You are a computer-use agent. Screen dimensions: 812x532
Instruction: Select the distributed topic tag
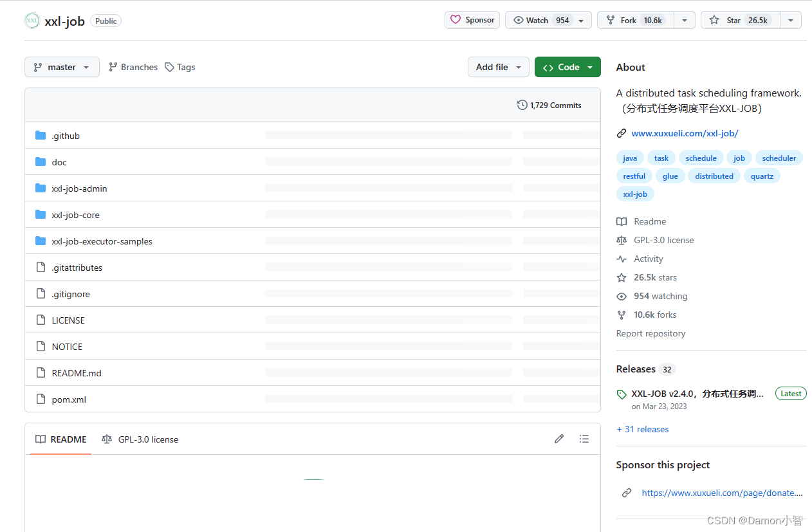714,176
